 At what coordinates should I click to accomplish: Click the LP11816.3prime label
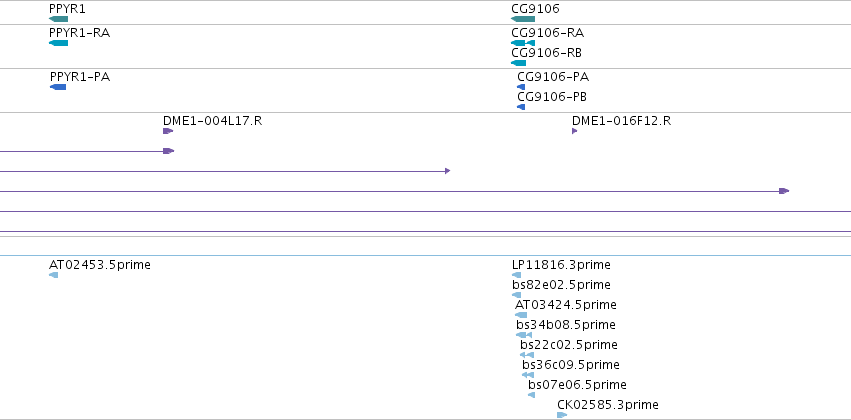pos(562,265)
